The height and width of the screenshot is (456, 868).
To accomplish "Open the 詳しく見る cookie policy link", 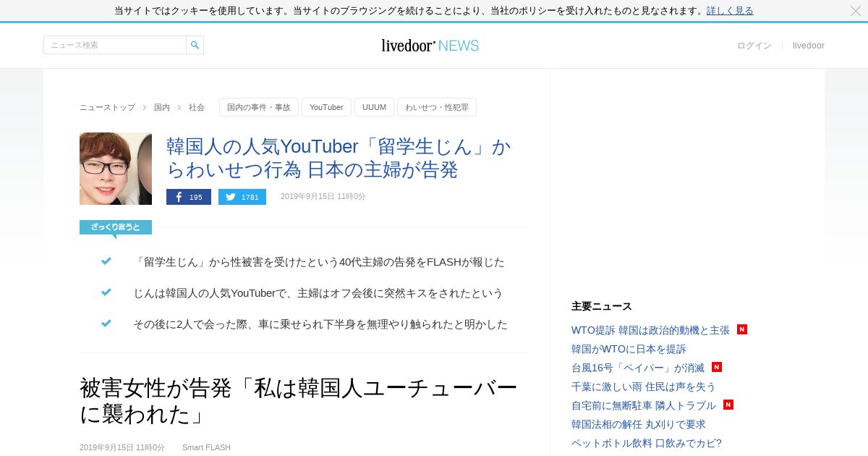I will pos(730,11).
